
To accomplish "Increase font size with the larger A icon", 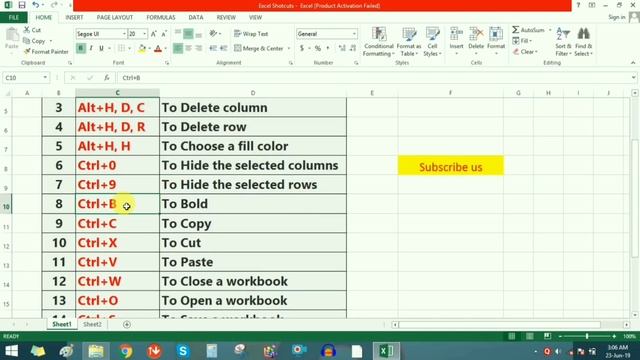I will (154, 34).
